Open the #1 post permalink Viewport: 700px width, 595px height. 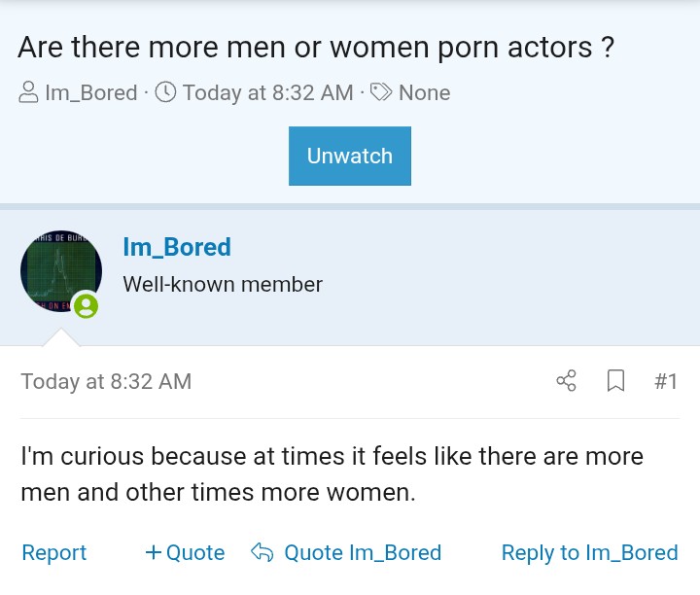665,381
